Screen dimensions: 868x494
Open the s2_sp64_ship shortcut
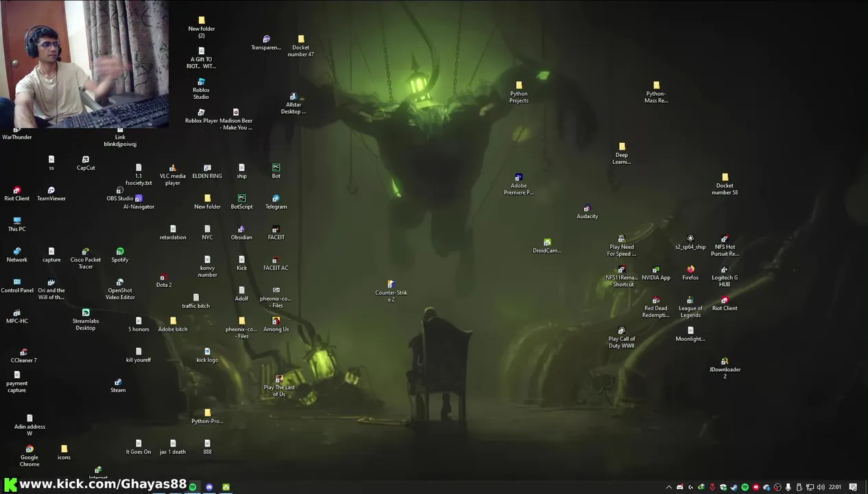[690, 242]
